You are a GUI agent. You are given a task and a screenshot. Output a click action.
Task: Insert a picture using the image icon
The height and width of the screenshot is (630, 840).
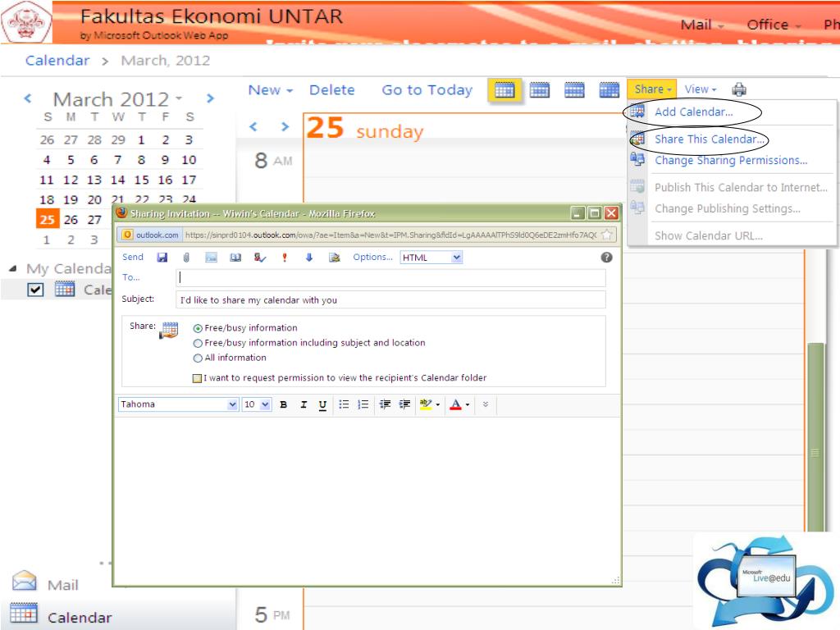tap(211, 258)
